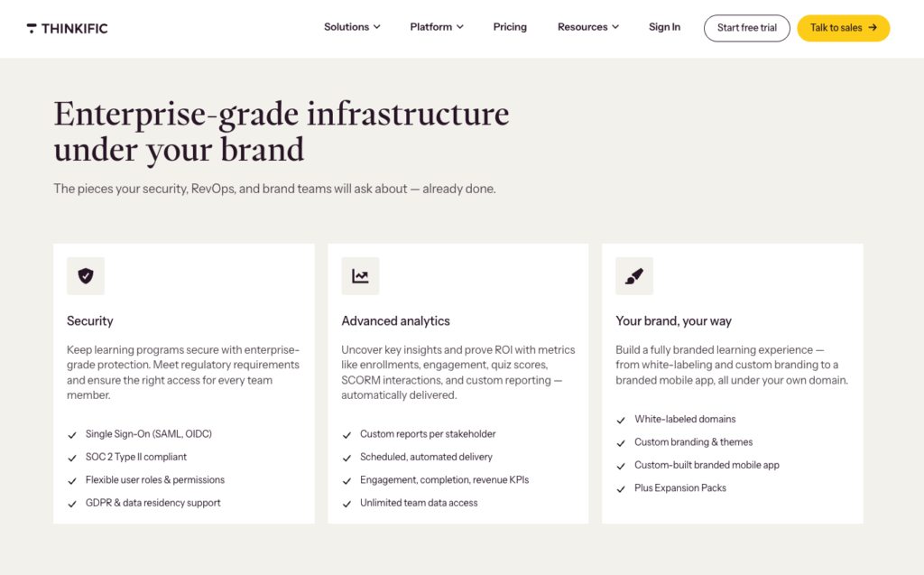Click the Advanced analytics chart icon
The image size is (924, 575).
point(360,275)
